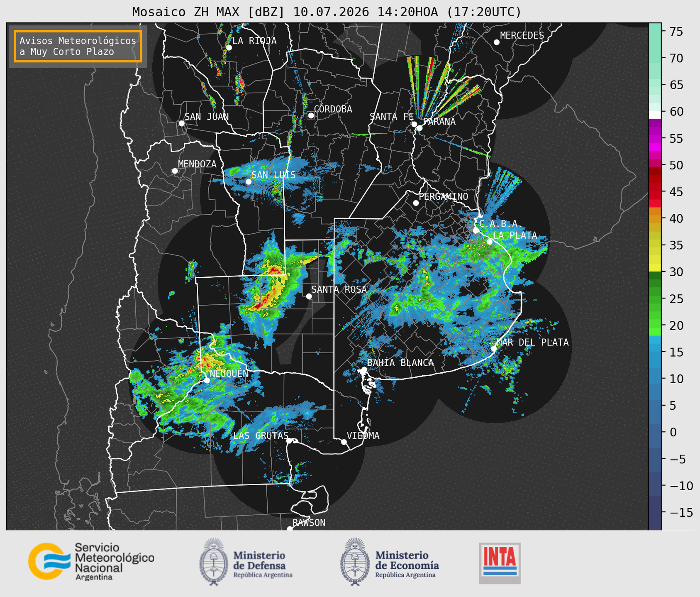Select the magenta 55 dBZ color band

click(654, 138)
